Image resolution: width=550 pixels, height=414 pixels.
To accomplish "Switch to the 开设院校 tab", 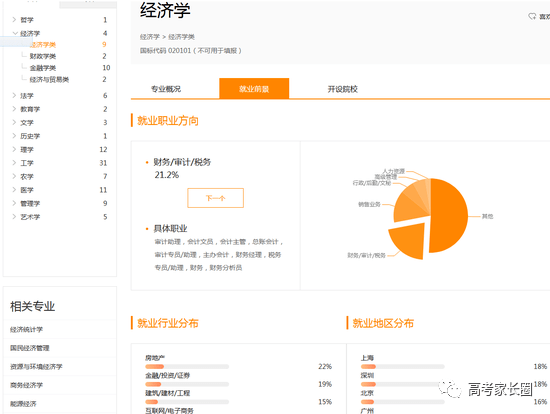I will tap(343, 89).
